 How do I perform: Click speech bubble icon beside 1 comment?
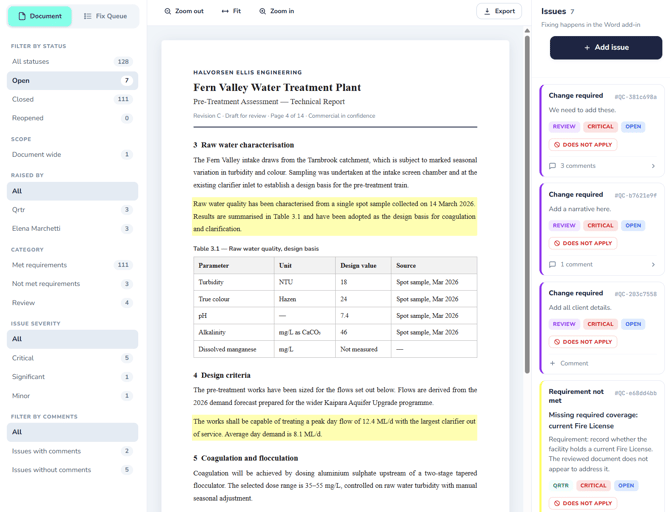click(x=552, y=265)
